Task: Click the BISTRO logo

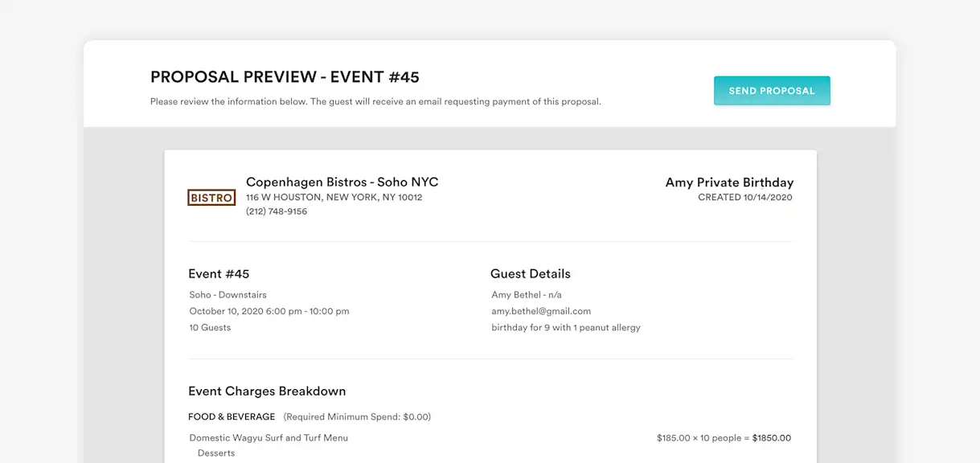Action: [x=211, y=198]
